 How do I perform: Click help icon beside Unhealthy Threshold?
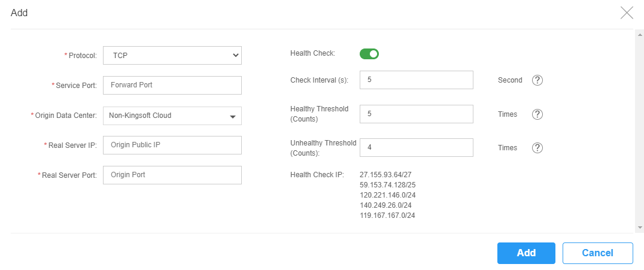(537, 148)
